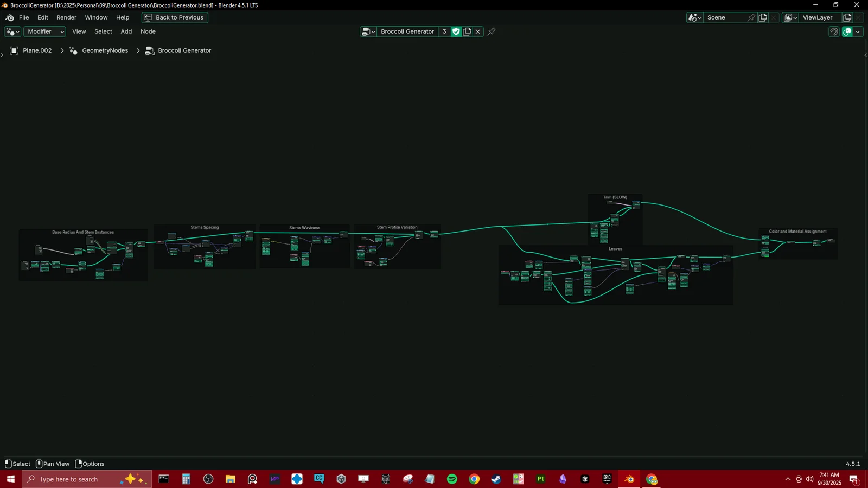868x488 pixels.
Task: Open the view layer selector dropdown
Action: [794, 17]
